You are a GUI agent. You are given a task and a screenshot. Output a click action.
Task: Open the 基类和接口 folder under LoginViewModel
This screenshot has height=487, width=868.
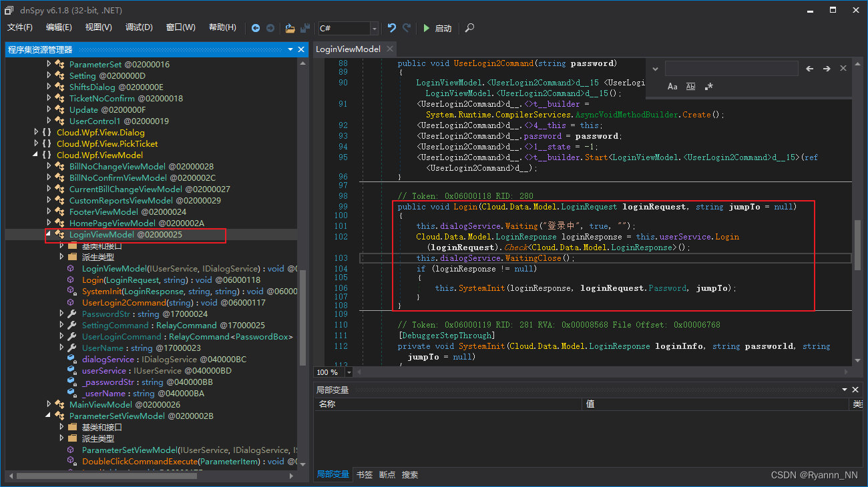point(101,246)
